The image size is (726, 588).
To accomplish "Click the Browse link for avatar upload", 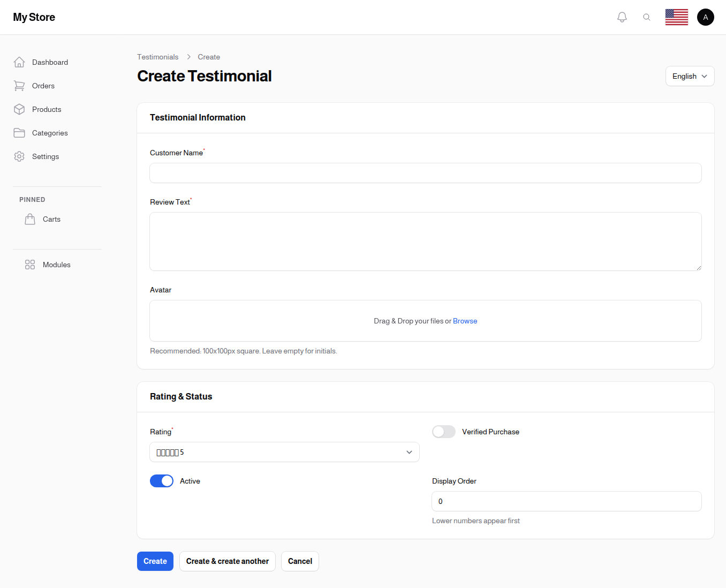I will (465, 321).
